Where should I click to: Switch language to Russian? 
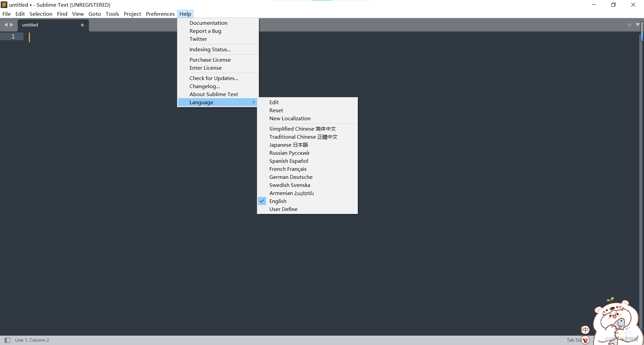tap(307, 153)
